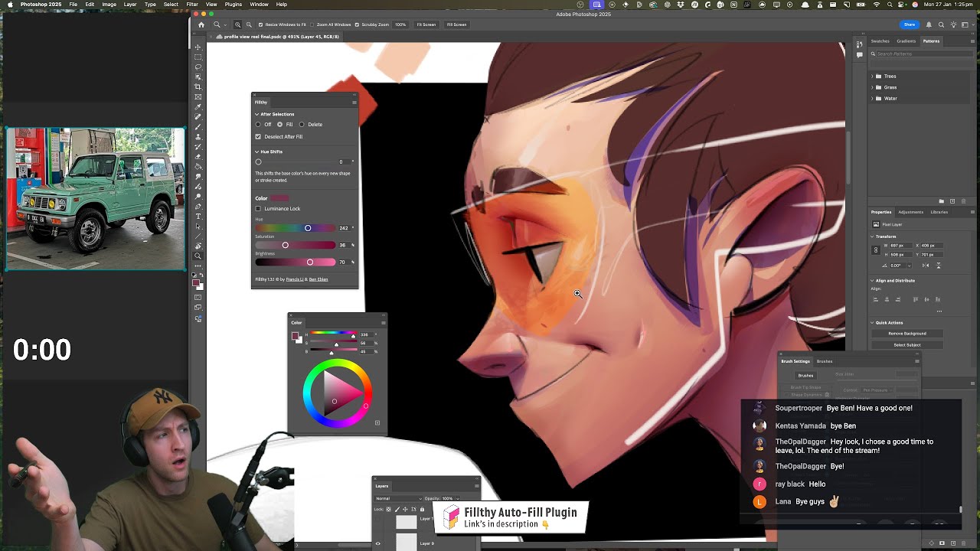Switch to the Swatches tab
The height and width of the screenshot is (551, 980).
tap(880, 41)
